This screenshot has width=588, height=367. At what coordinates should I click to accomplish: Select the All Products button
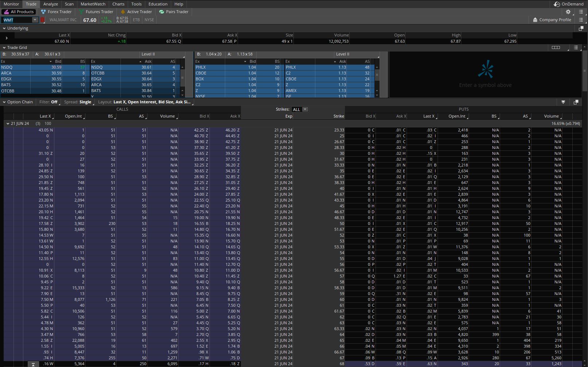click(19, 12)
